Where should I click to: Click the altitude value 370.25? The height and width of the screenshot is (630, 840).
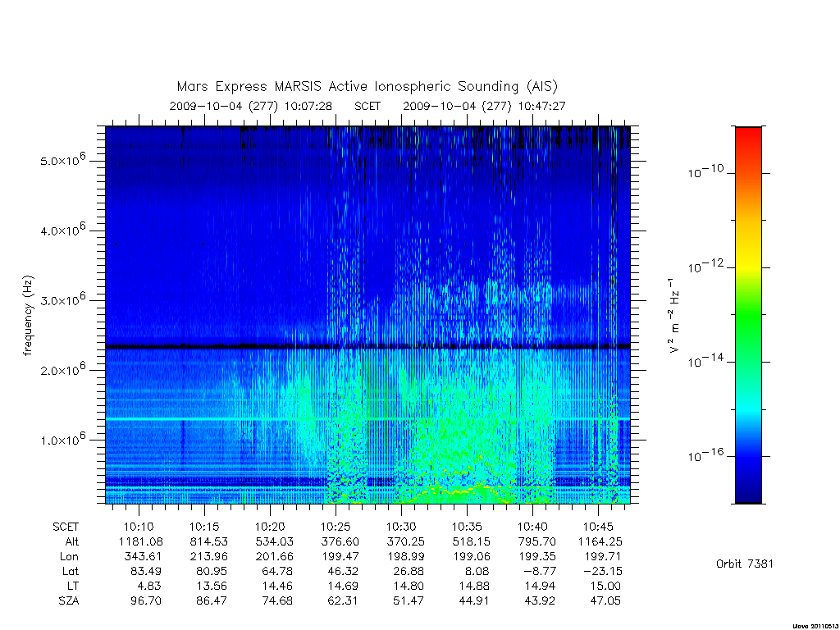(405, 541)
